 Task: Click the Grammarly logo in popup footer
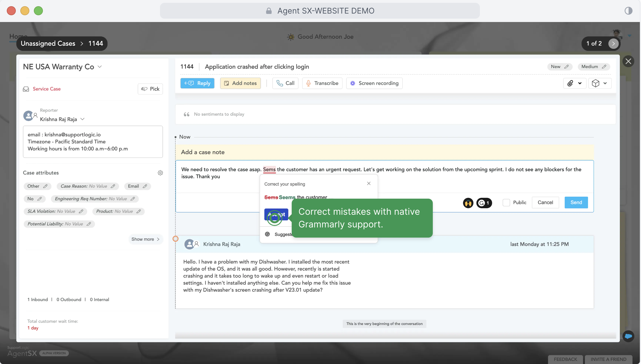pyautogui.click(x=267, y=234)
